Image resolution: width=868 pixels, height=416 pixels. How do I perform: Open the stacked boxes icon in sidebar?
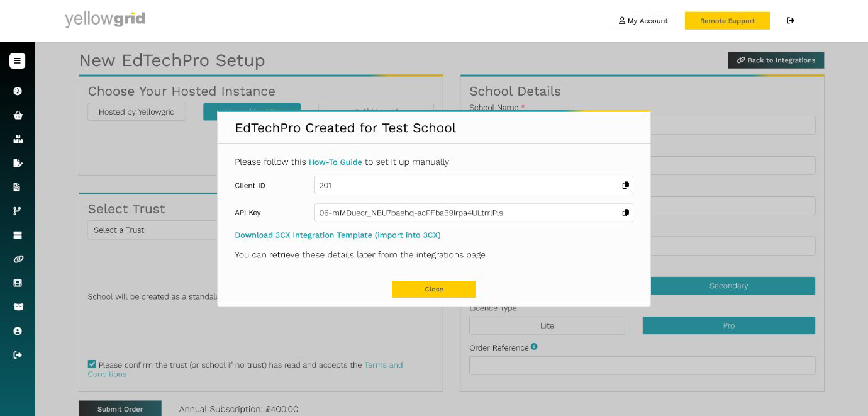(18, 139)
